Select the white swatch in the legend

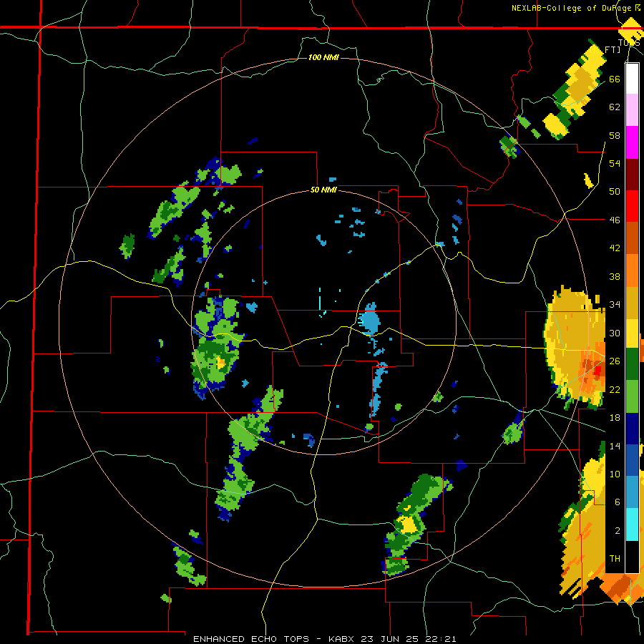tap(632, 79)
